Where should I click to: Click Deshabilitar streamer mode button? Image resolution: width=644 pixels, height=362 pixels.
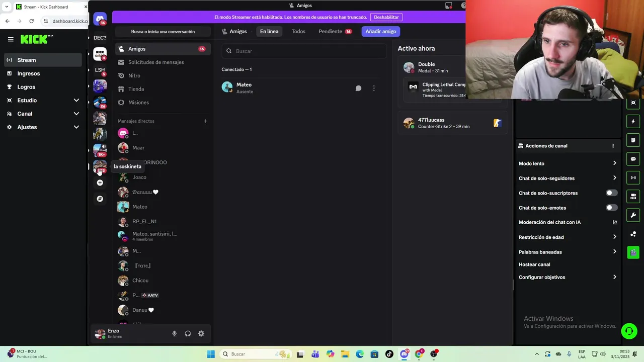386,17
